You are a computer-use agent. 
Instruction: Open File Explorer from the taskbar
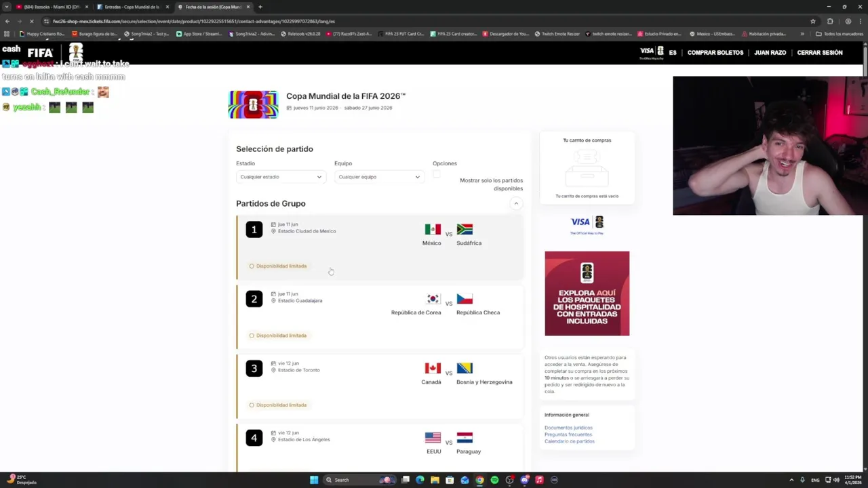435,480
